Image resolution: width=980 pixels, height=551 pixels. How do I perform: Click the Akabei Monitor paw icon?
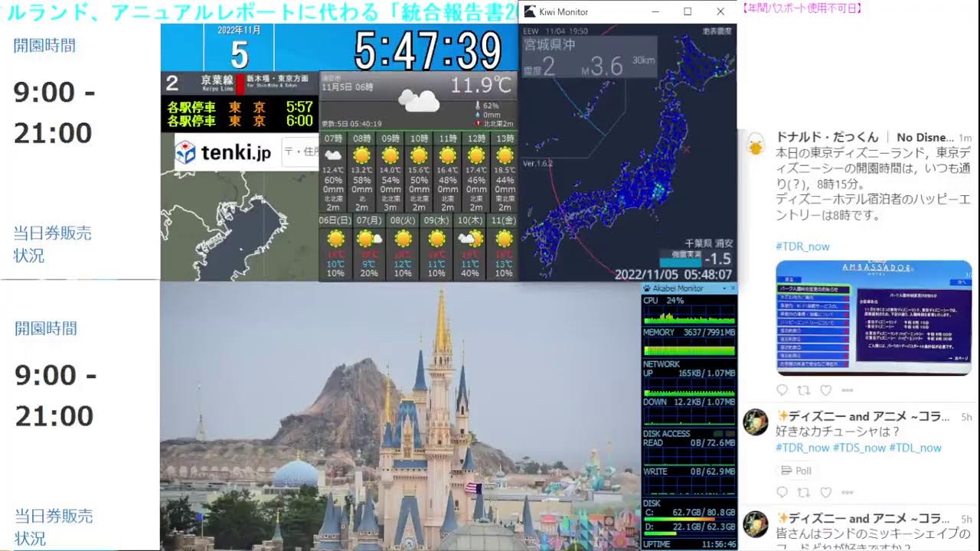point(647,289)
